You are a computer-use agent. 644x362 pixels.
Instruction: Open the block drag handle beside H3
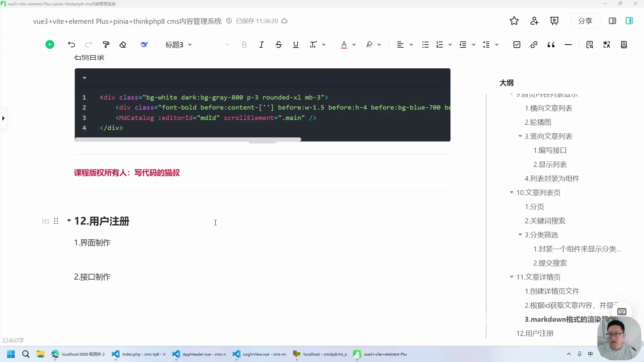pos(56,221)
